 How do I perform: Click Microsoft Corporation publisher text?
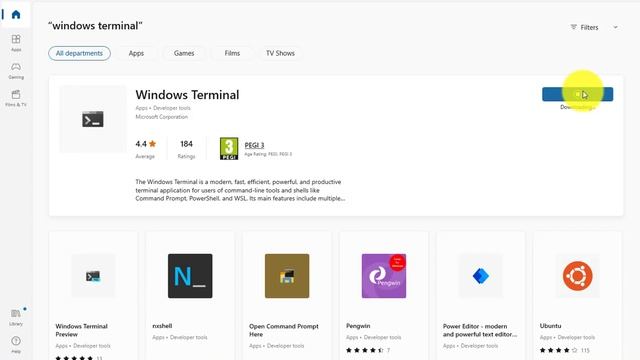162,117
